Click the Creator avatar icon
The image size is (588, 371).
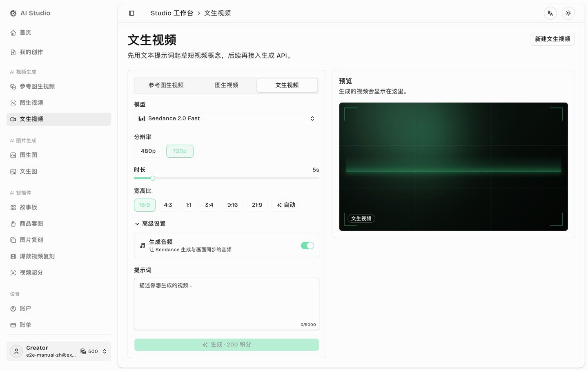point(16,351)
